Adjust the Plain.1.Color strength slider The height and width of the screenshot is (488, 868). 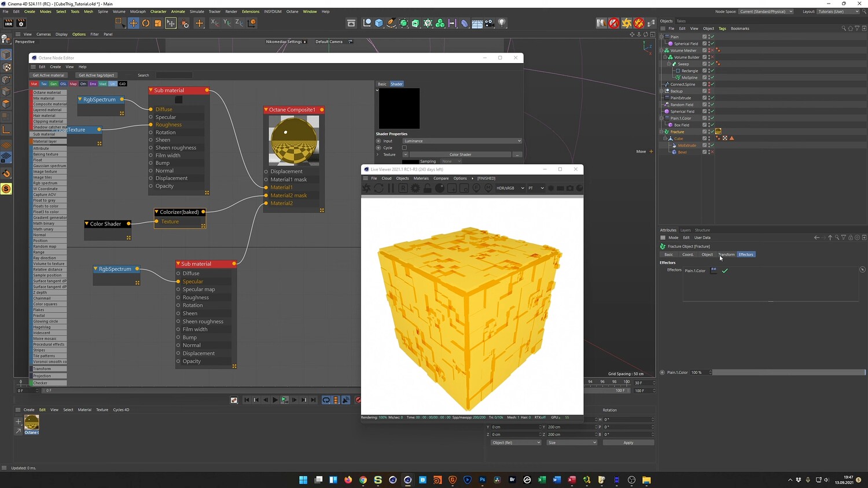[788, 372]
